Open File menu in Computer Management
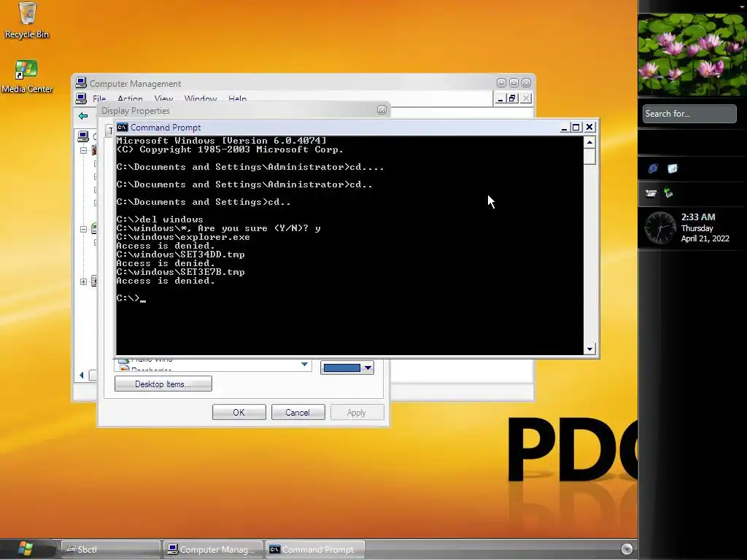 [x=99, y=99]
